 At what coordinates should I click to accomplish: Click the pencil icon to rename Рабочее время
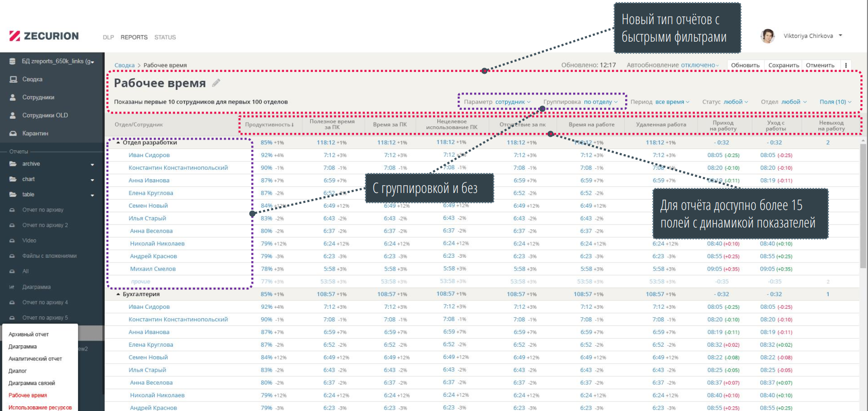pos(216,83)
